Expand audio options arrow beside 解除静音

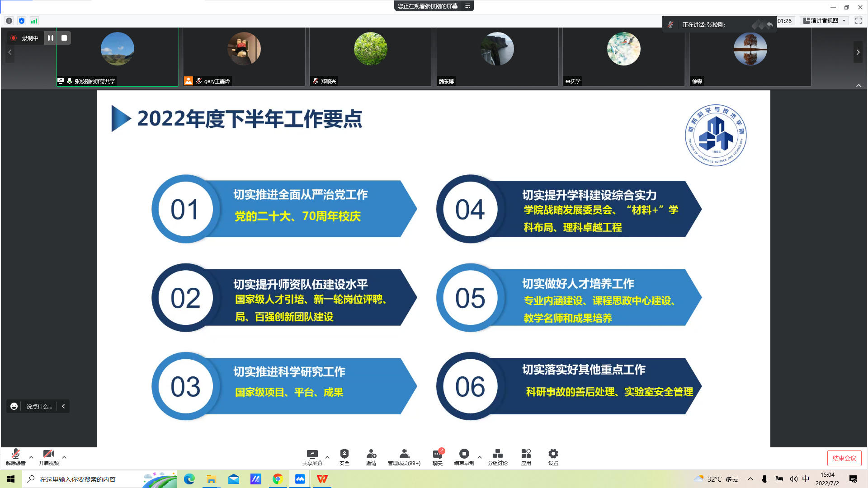pos(31,457)
